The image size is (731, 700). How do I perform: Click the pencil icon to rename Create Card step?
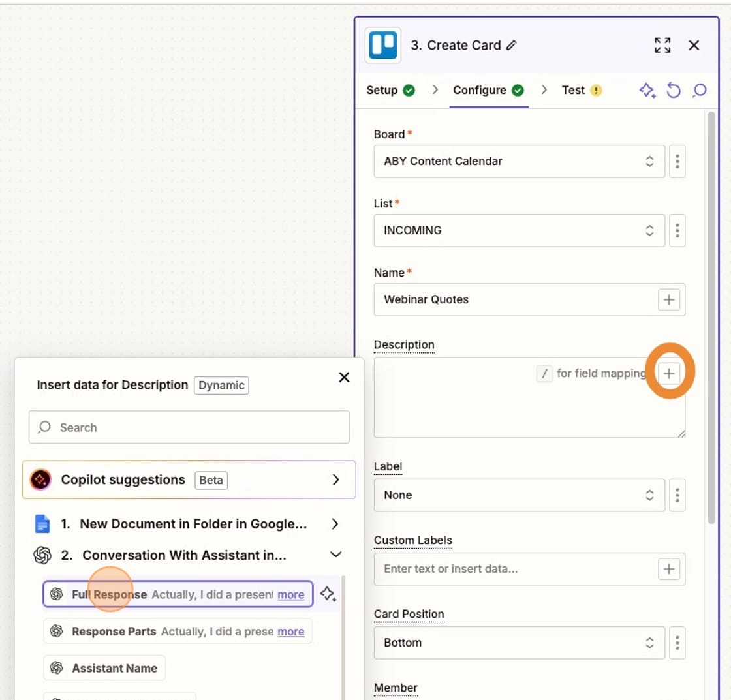[x=513, y=46]
